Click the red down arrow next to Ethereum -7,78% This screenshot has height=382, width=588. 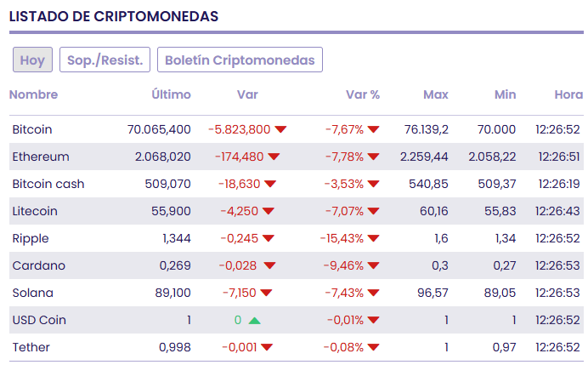click(373, 157)
